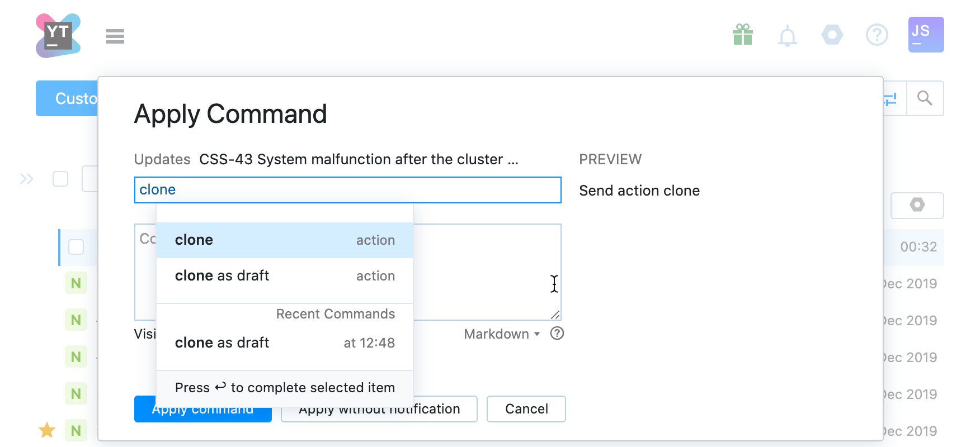The width and height of the screenshot is (980, 447).
Task: Click the help question mark in header
Action: (x=877, y=35)
